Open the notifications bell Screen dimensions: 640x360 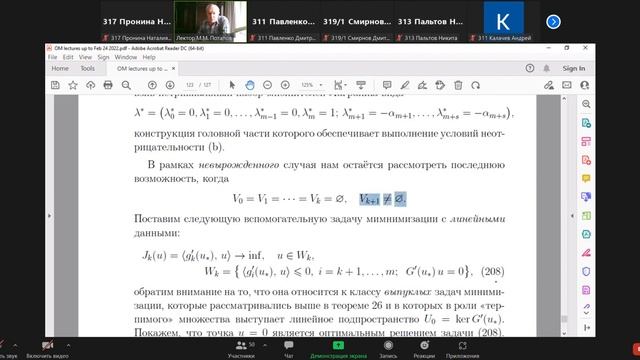[x=547, y=68]
